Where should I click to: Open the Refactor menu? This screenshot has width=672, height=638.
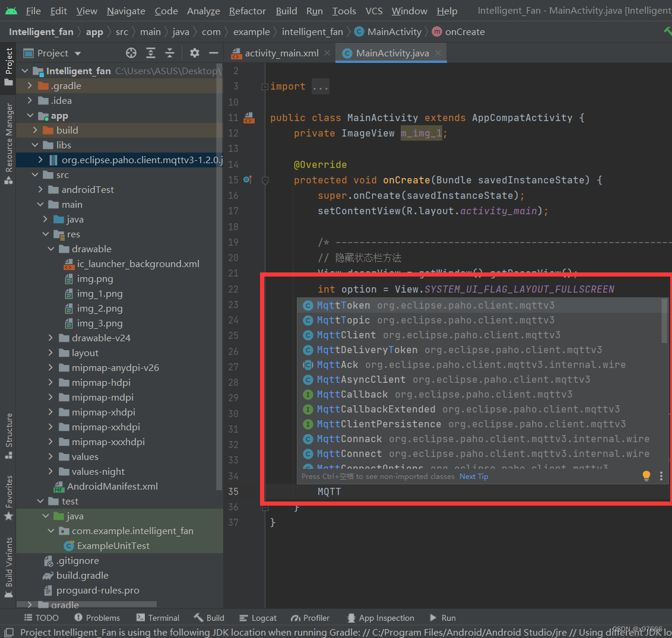point(247,11)
